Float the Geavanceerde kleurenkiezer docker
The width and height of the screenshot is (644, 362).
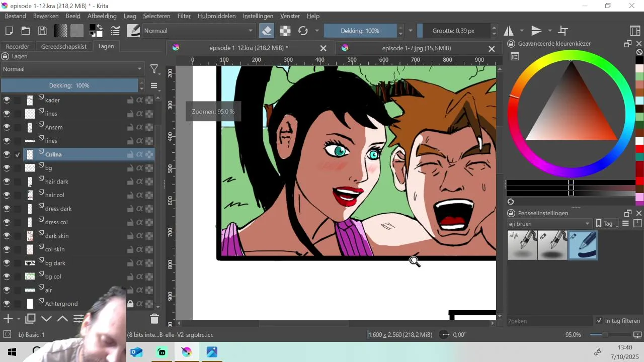tap(628, 44)
